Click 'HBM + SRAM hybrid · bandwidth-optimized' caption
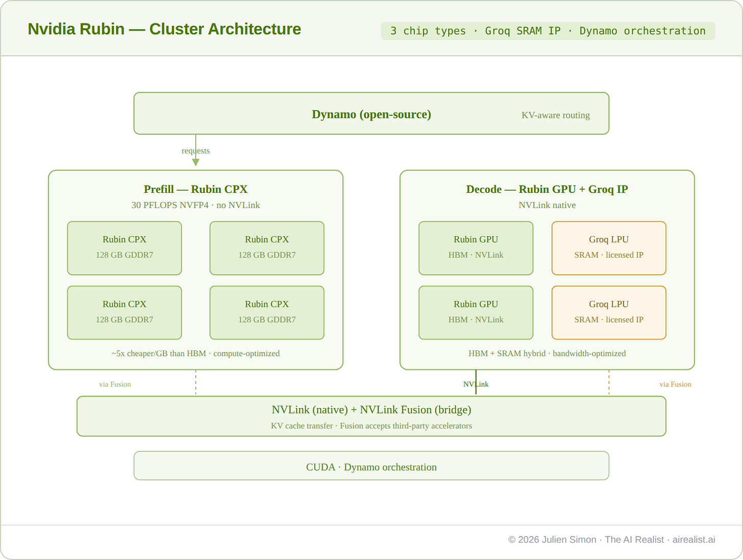743x560 pixels. 547,353
